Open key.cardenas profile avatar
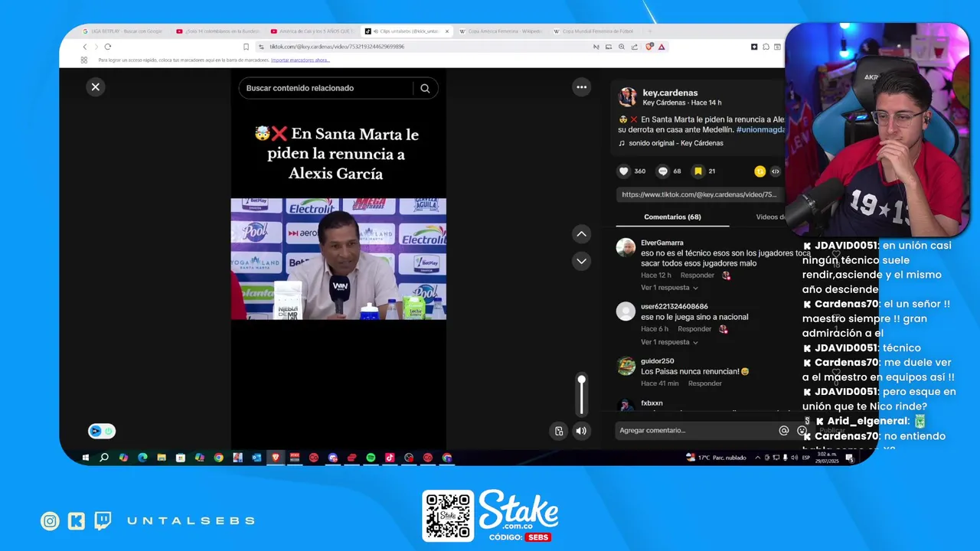The image size is (980, 551). [628, 97]
